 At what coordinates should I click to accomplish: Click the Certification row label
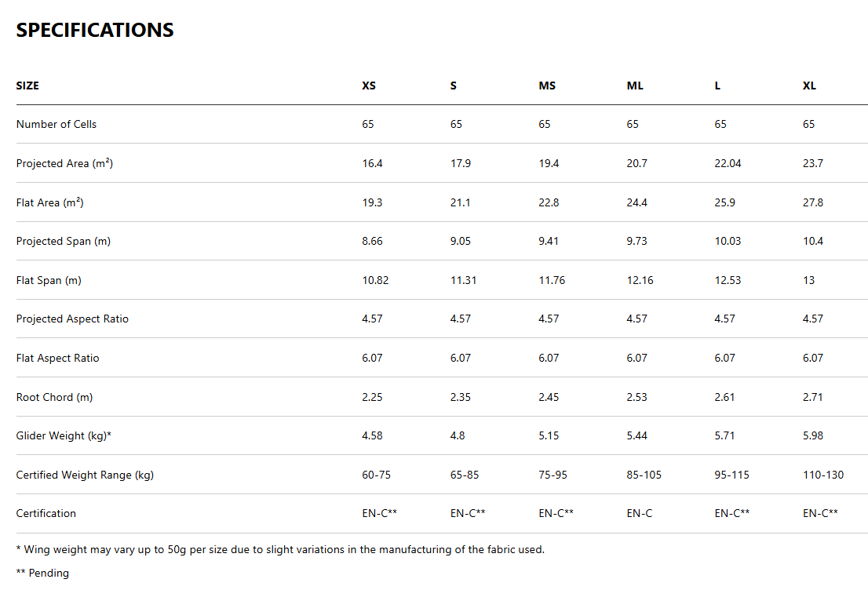click(46, 513)
